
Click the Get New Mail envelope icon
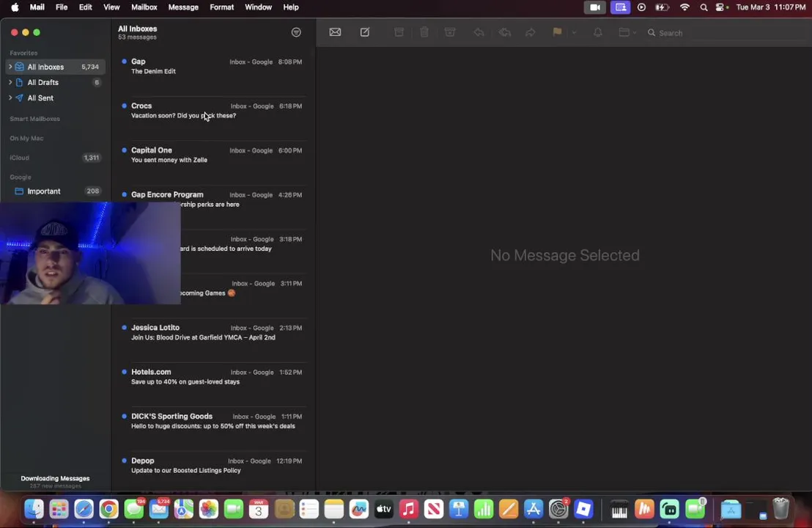[x=335, y=32]
